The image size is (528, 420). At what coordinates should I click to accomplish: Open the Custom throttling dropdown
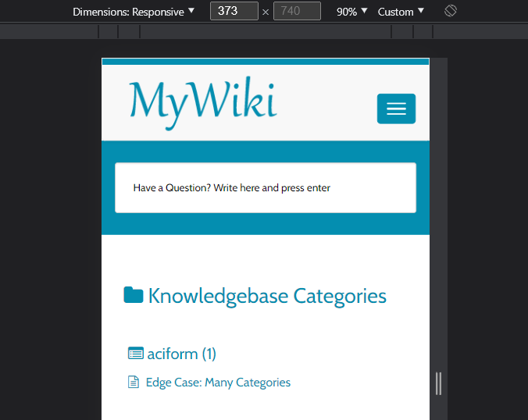click(401, 12)
